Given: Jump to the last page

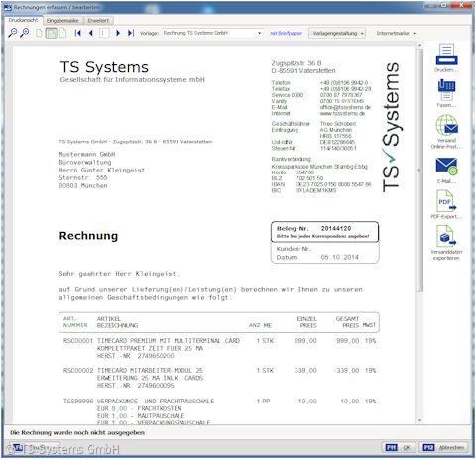Looking at the screenshot, I should coord(131,33).
